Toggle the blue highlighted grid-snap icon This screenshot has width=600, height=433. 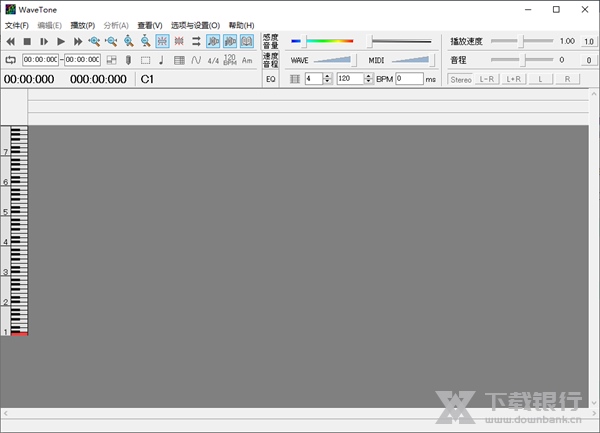162,41
